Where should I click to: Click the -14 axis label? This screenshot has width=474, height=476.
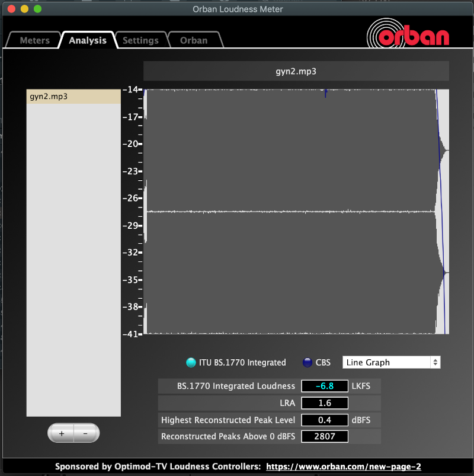click(x=130, y=90)
